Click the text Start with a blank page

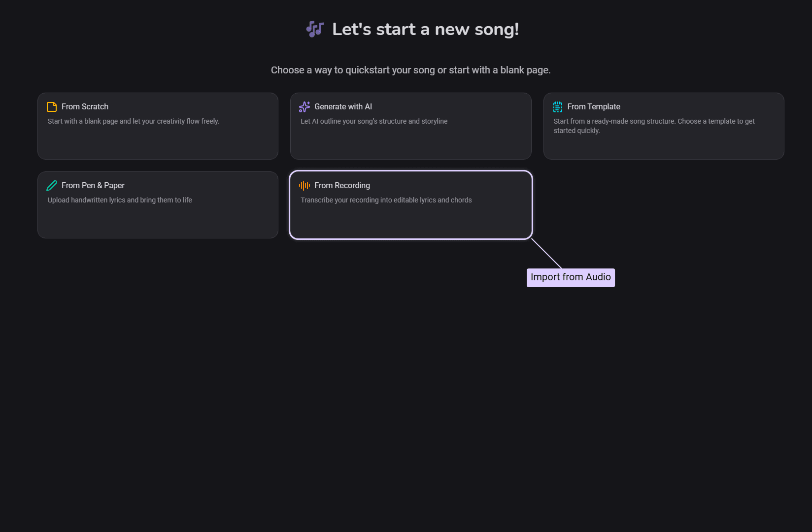click(134, 121)
